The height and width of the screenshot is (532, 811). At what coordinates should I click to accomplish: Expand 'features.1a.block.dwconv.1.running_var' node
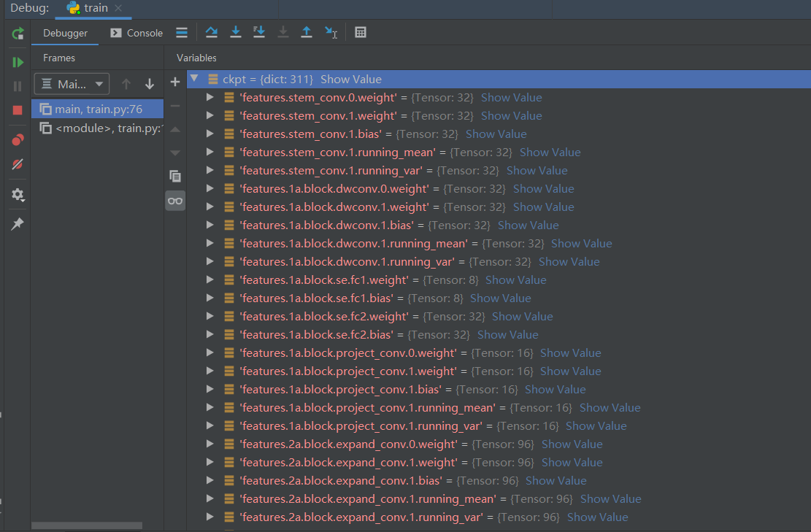210,261
